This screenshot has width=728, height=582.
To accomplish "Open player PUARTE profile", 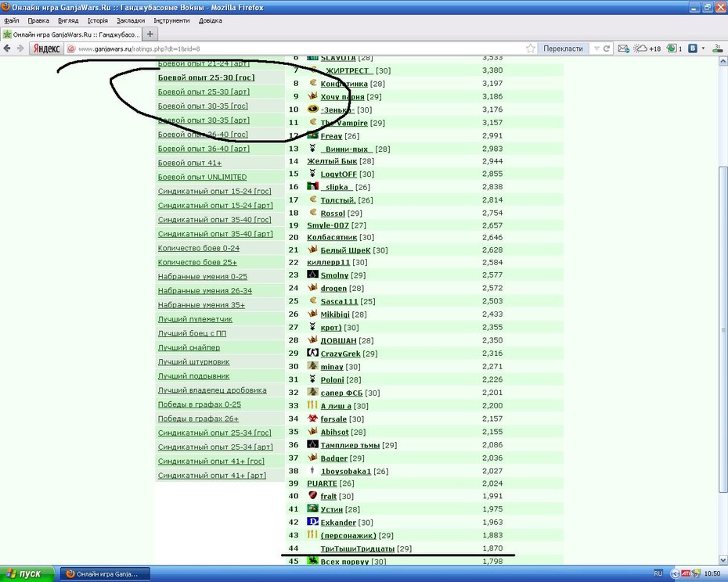I will [x=322, y=483].
